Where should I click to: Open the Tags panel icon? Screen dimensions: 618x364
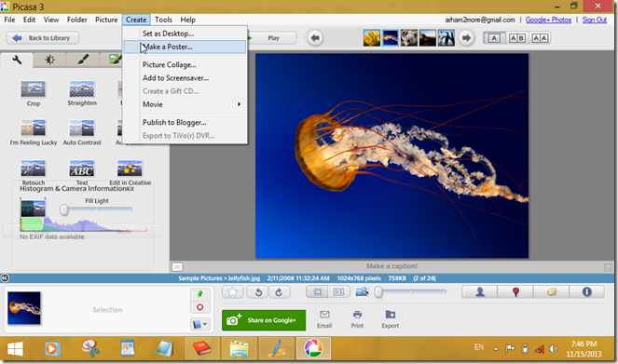point(552,292)
